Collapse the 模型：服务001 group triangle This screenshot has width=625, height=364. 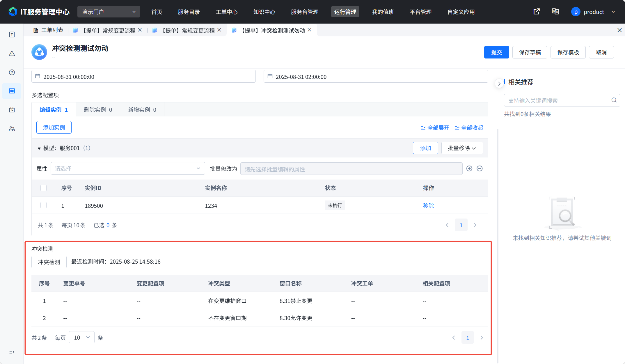point(39,148)
